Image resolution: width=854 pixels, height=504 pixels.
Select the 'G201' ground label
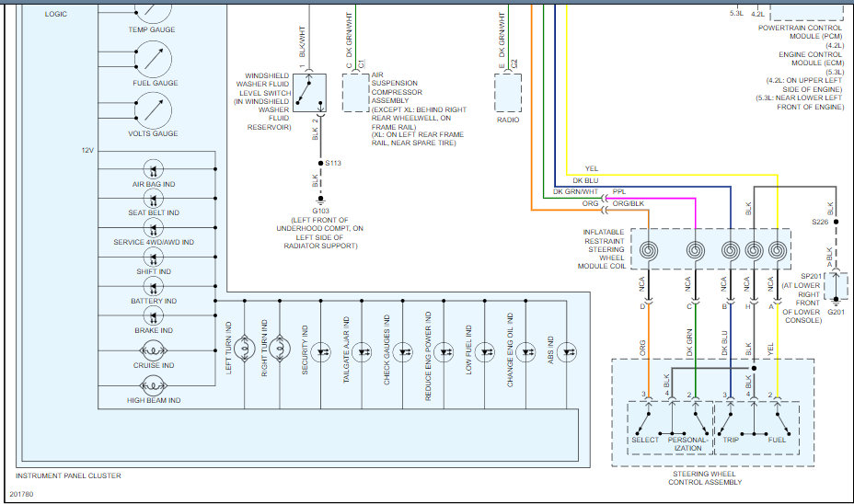[836, 313]
